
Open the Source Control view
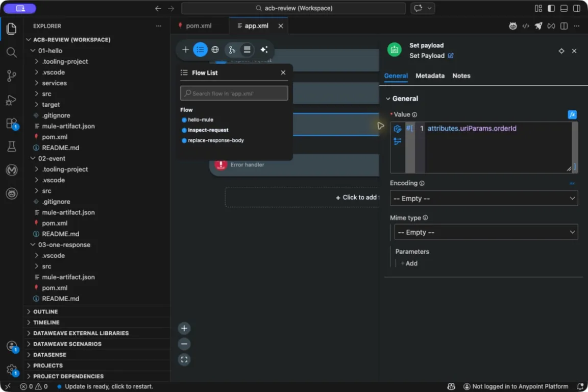tap(11, 76)
